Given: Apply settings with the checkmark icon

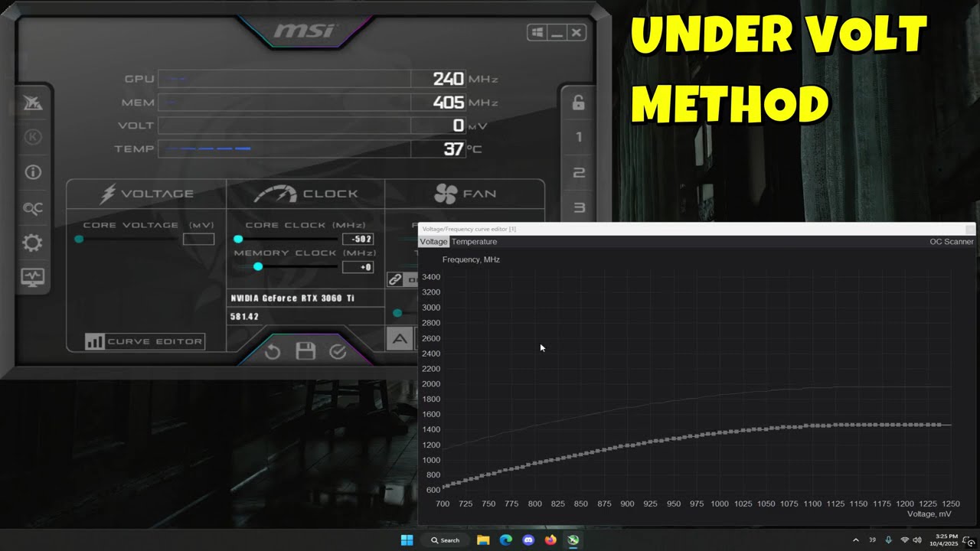Looking at the screenshot, I should click(338, 351).
